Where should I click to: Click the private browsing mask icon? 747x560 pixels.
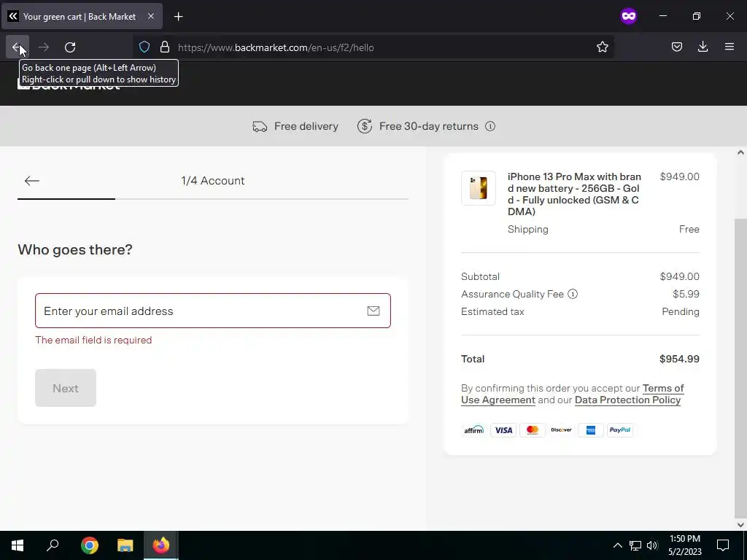tap(628, 16)
